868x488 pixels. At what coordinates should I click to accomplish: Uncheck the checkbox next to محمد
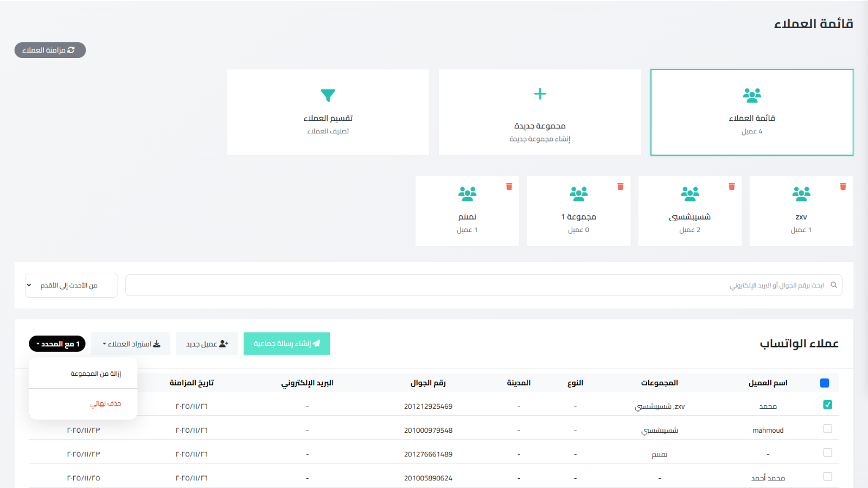coord(827,404)
